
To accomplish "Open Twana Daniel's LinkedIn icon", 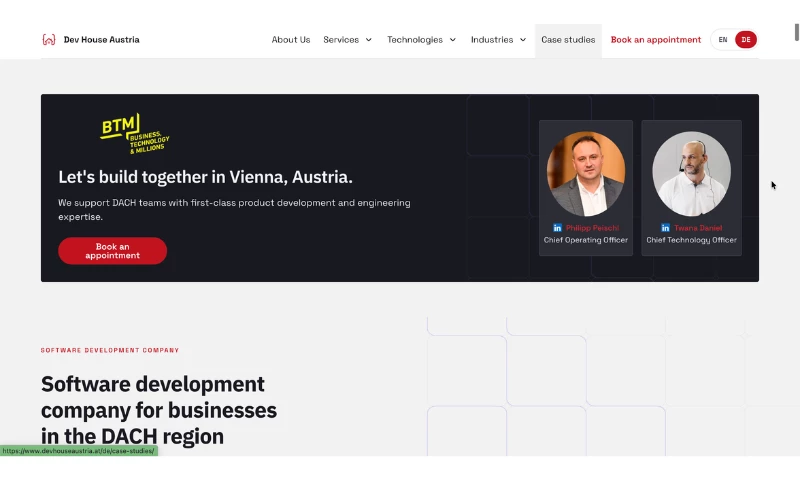I will (665, 228).
